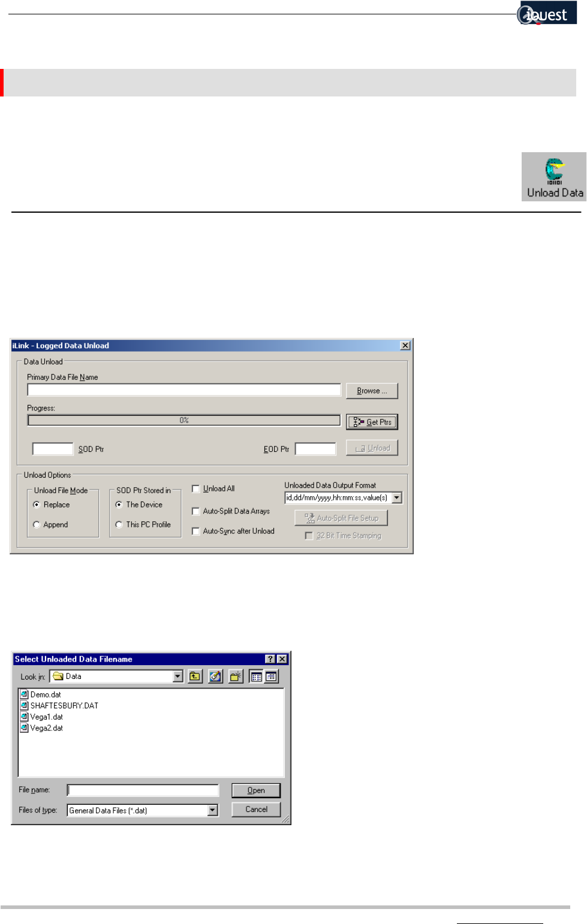The height and width of the screenshot is (924, 587).
Task: Enable Auto-Split Data Arrays checkbox
Action: point(195,511)
